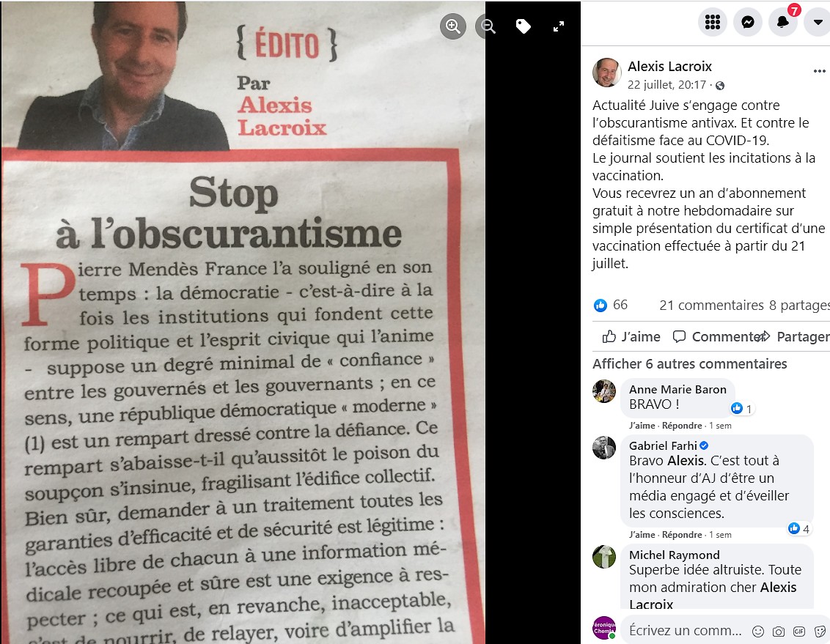Attach a photo via camera icon

[x=778, y=631]
